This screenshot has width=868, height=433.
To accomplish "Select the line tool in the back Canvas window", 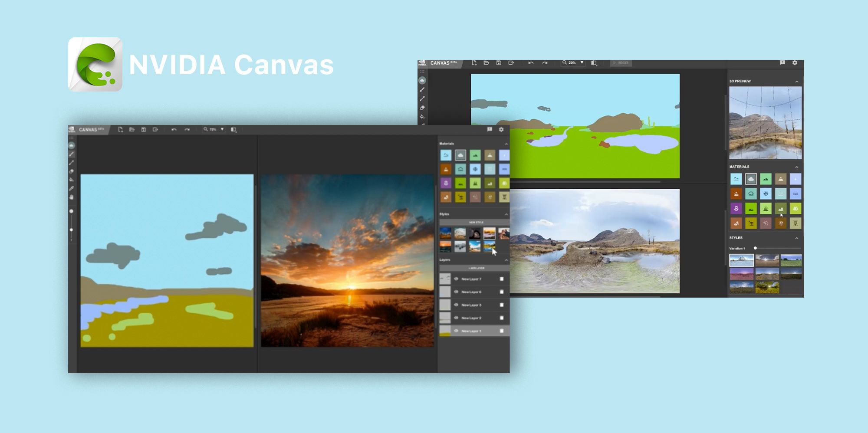I will (x=422, y=98).
